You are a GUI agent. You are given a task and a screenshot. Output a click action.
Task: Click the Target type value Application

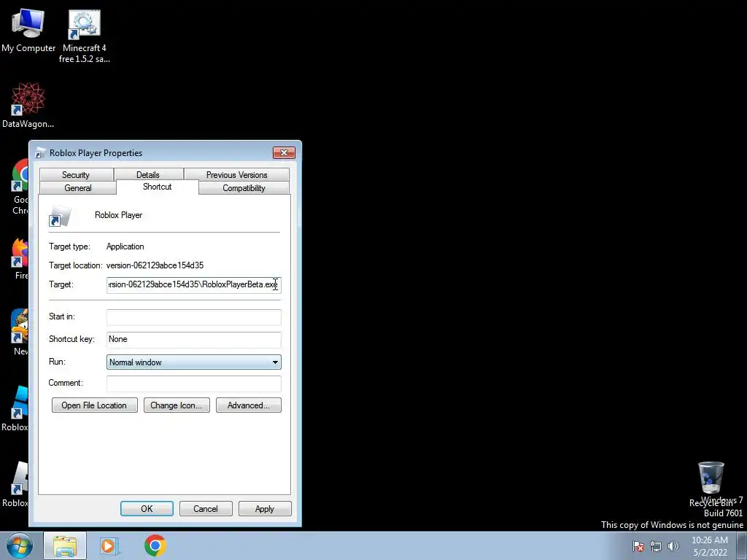point(125,246)
